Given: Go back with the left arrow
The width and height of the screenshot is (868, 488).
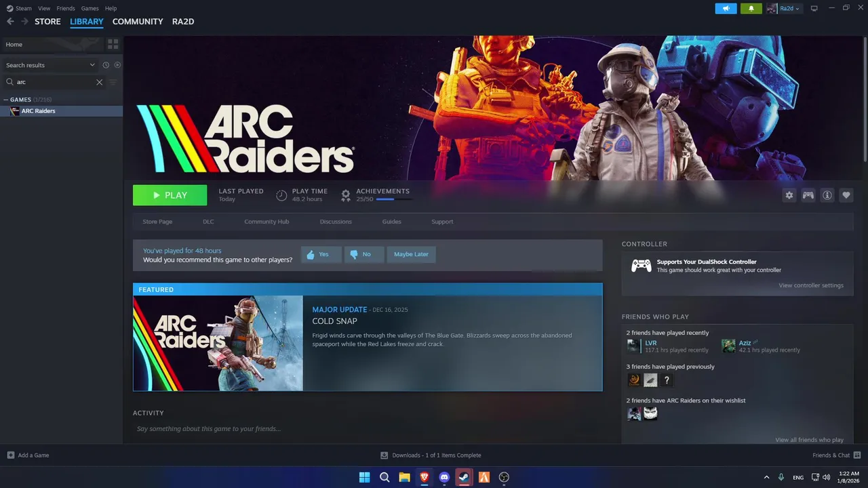Looking at the screenshot, I should point(10,22).
